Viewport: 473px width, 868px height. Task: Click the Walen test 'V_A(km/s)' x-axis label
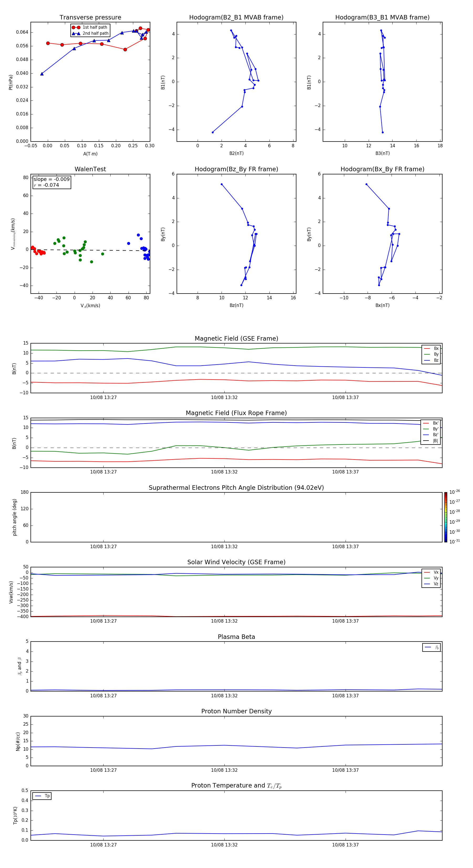click(90, 306)
